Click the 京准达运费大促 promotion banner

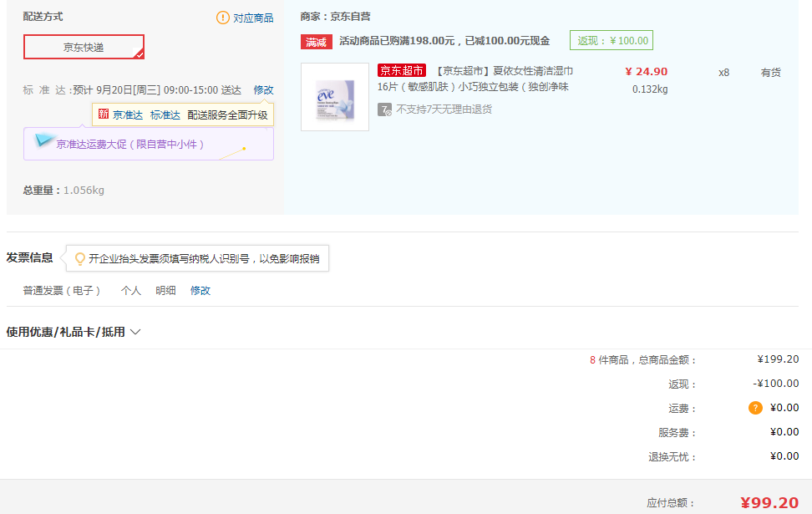tap(149, 144)
